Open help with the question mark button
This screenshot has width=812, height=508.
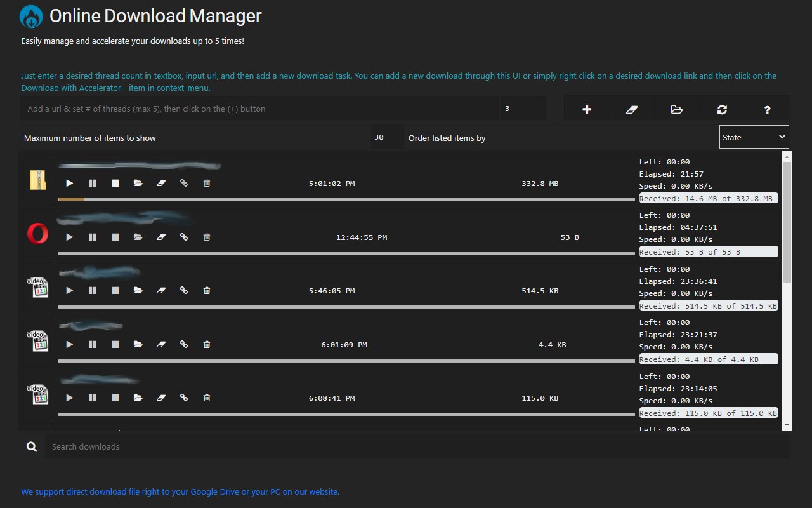767,109
